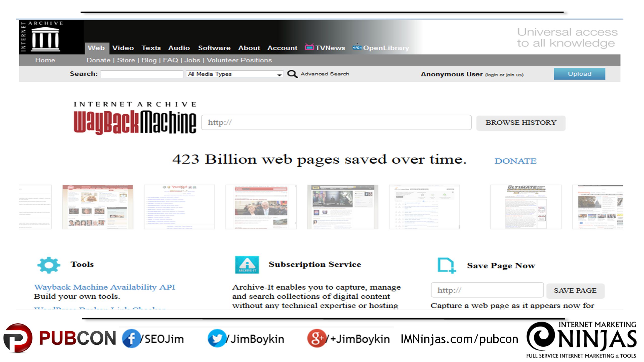Open the About tab

coord(249,48)
